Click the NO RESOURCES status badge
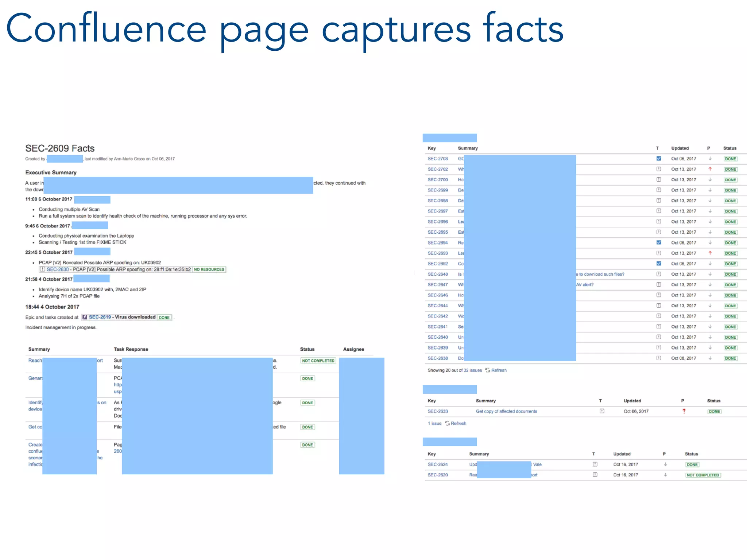The width and height of the screenshot is (747, 560). 209,269
